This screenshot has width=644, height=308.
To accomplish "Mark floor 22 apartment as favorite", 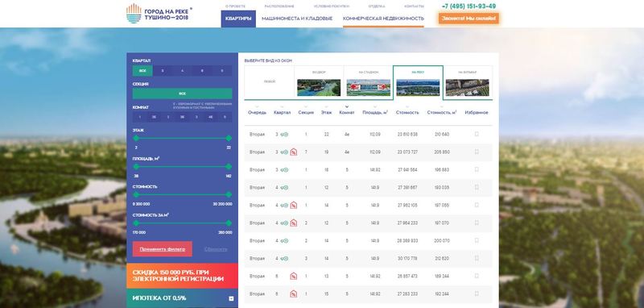I will (x=477, y=134).
